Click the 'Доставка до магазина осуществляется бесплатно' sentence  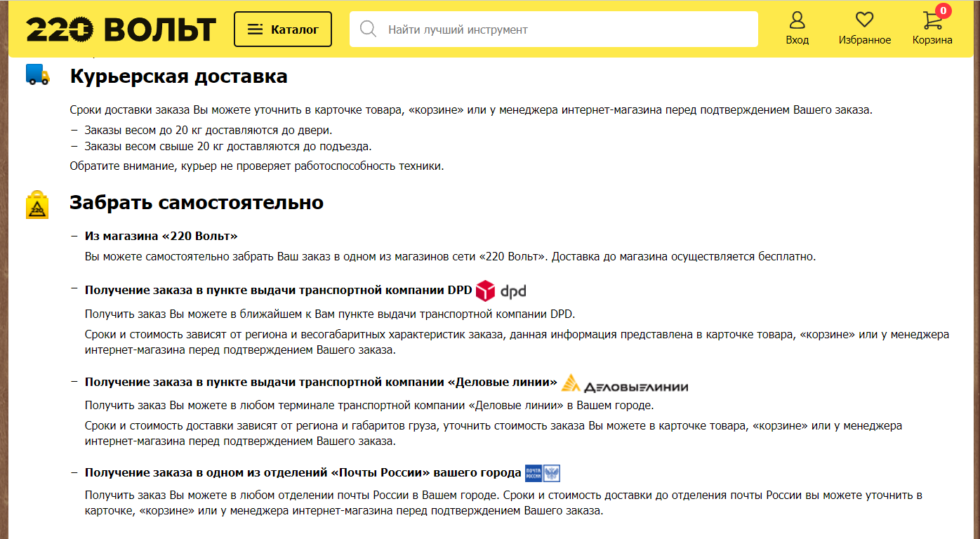(684, 256)
